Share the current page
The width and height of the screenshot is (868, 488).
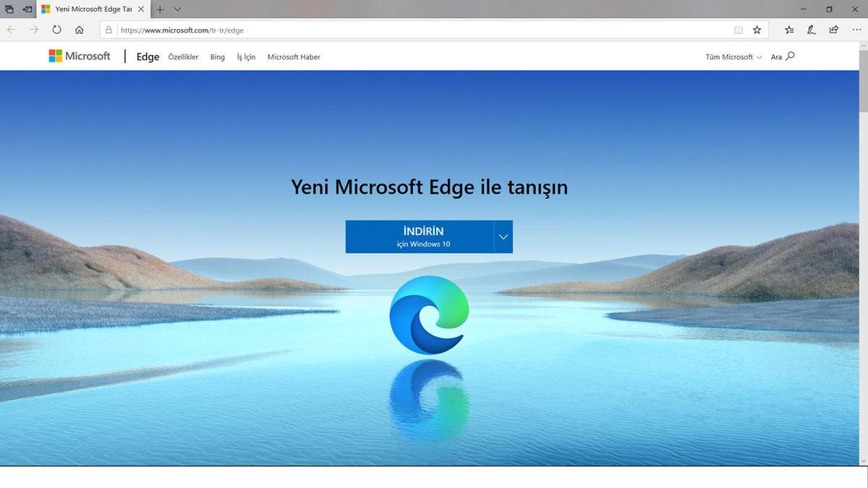pos(833,30)
